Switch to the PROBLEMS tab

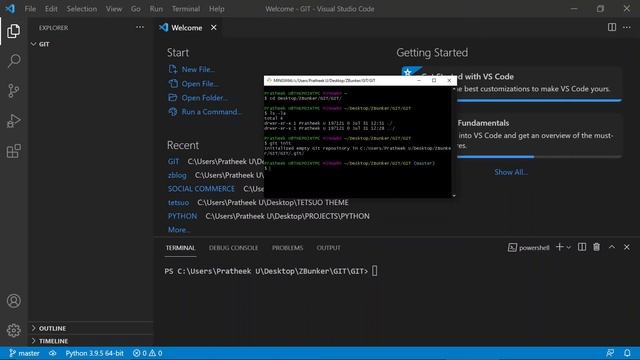tap(287, 248)
